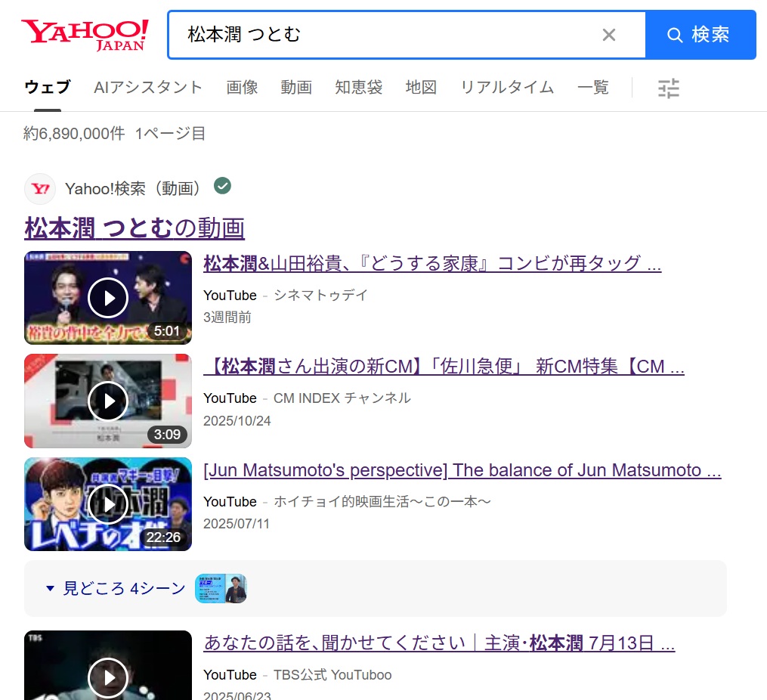Open the AIアシスタント tab
The image size is (767, 700).
148,88
